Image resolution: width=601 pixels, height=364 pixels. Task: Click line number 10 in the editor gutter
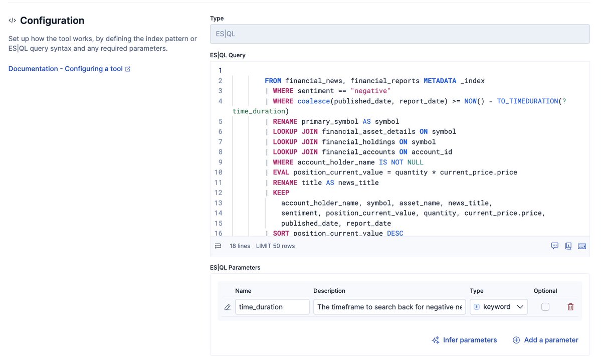click(218, 172)
